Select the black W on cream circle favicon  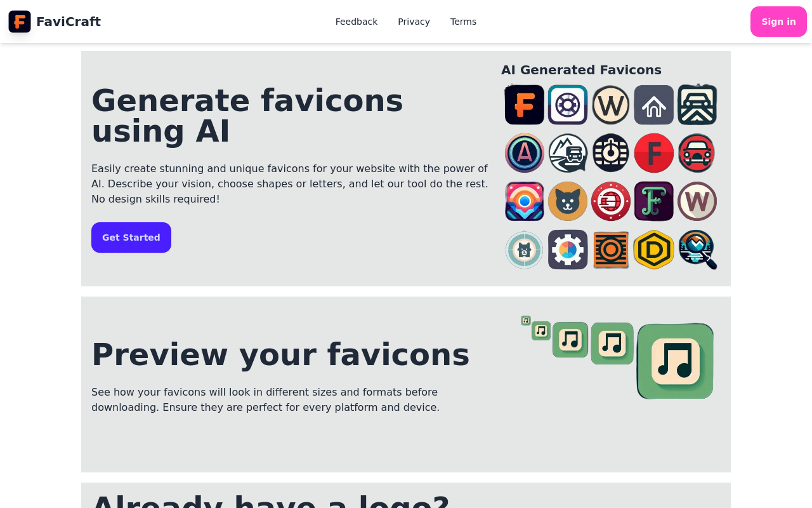click(x=611, y=105)
